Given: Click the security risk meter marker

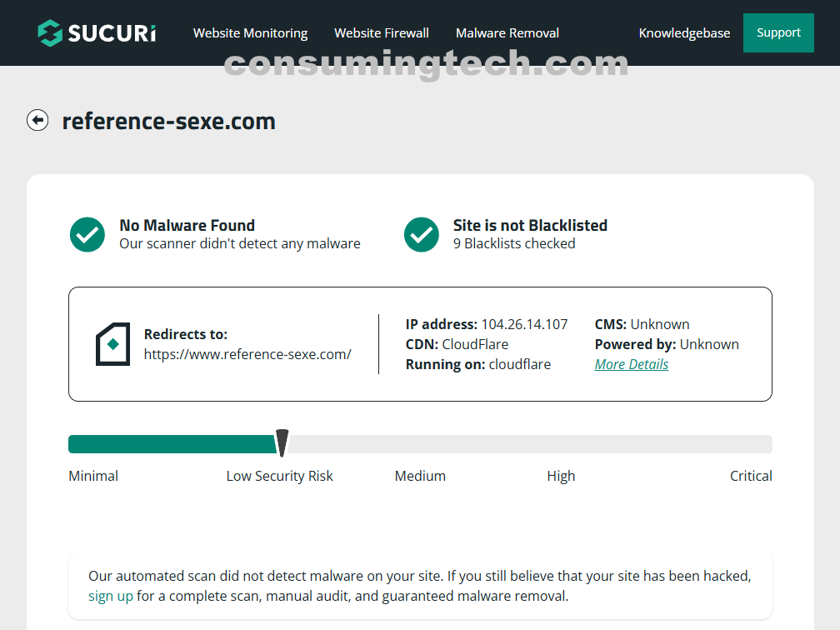Looking at the screenshot, I should (x=282, y=443).
